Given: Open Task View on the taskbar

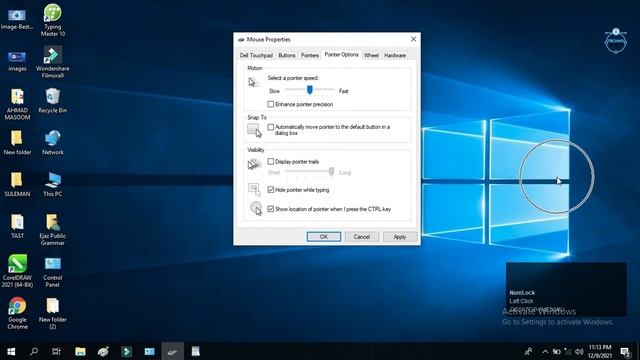Looking at the screenshot, I should [56, 351].
